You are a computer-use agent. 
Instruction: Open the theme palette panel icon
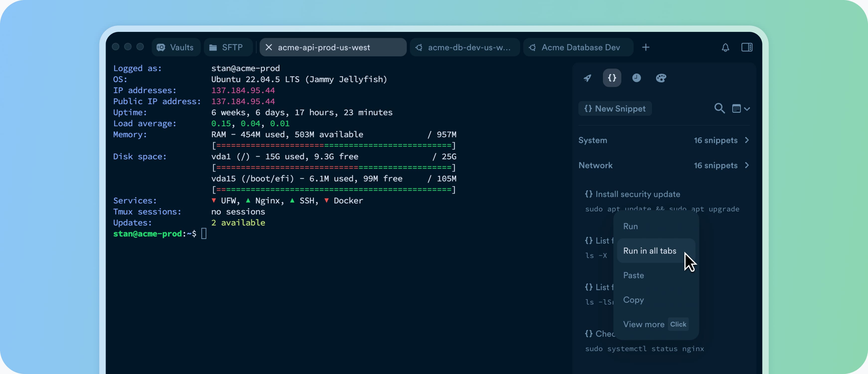click(661, 78)
